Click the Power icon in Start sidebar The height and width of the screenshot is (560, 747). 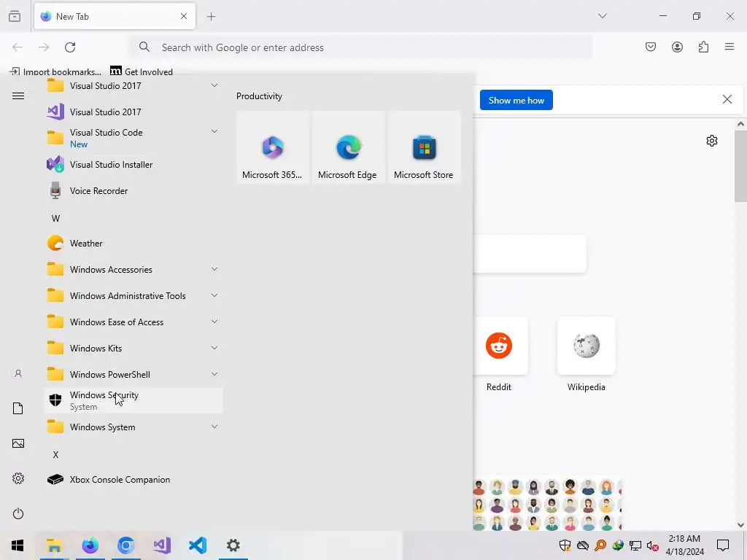point(18,513)
